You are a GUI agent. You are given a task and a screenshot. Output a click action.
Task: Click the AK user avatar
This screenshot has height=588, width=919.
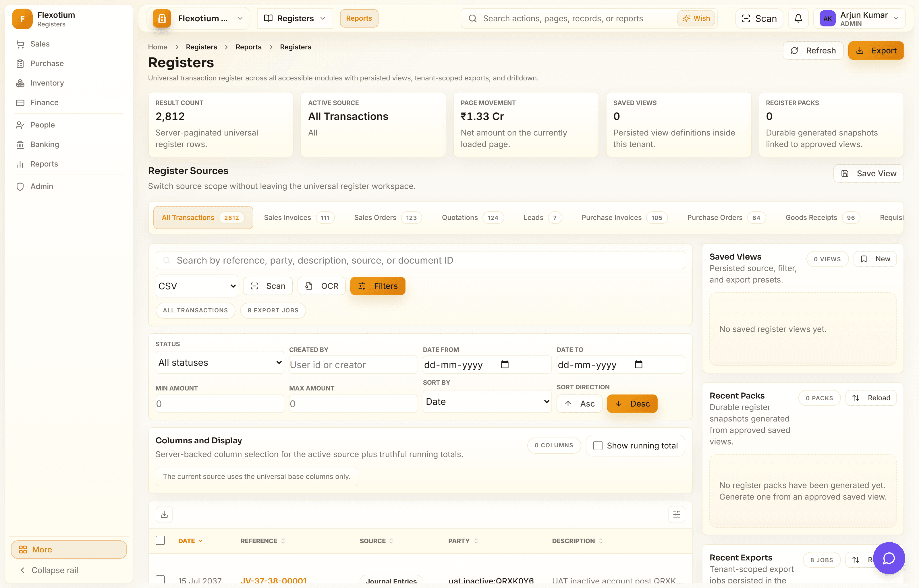(x=827, y=18)
